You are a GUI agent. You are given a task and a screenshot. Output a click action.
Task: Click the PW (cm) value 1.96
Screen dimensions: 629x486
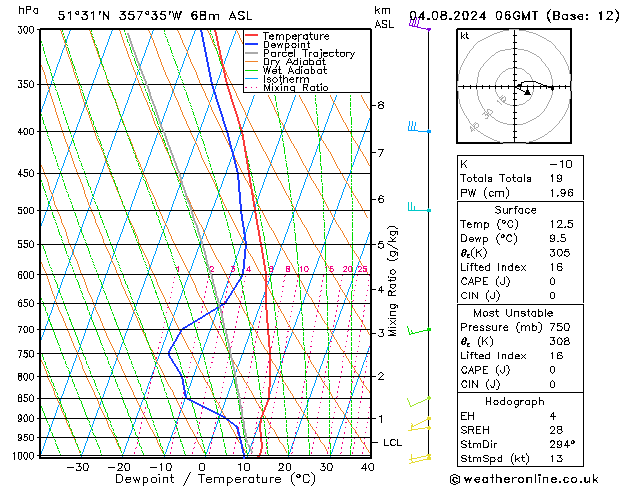(561, 193)
